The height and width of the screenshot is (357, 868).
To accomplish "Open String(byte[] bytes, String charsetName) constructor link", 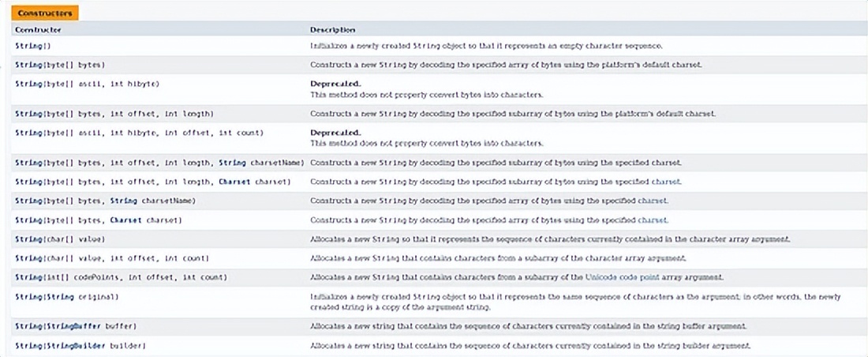I will 28,201.
